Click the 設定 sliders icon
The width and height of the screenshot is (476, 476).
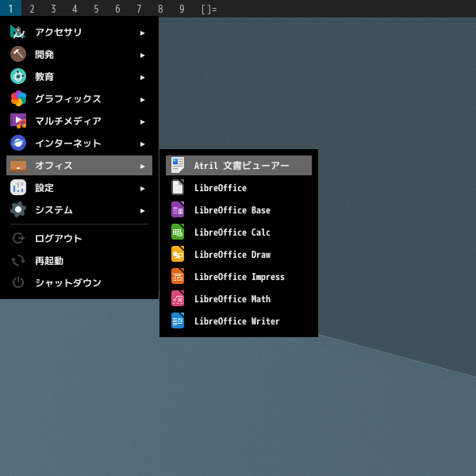coord(18,187)
